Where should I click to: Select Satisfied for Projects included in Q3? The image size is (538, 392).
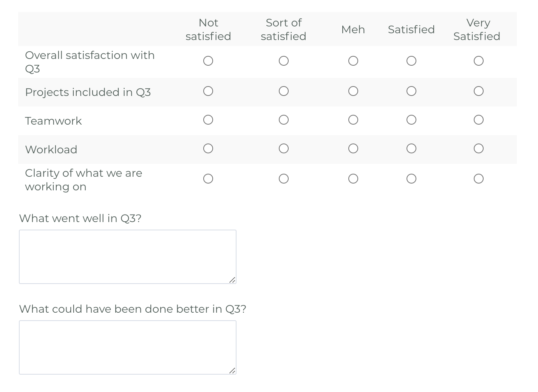[411, 91]
